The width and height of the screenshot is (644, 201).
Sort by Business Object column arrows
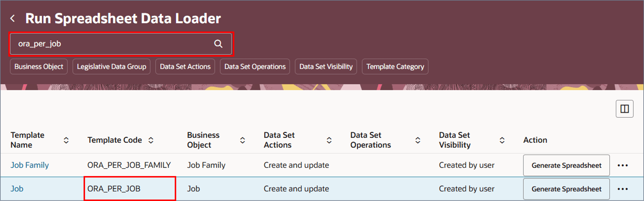click(x=243, y=140)
